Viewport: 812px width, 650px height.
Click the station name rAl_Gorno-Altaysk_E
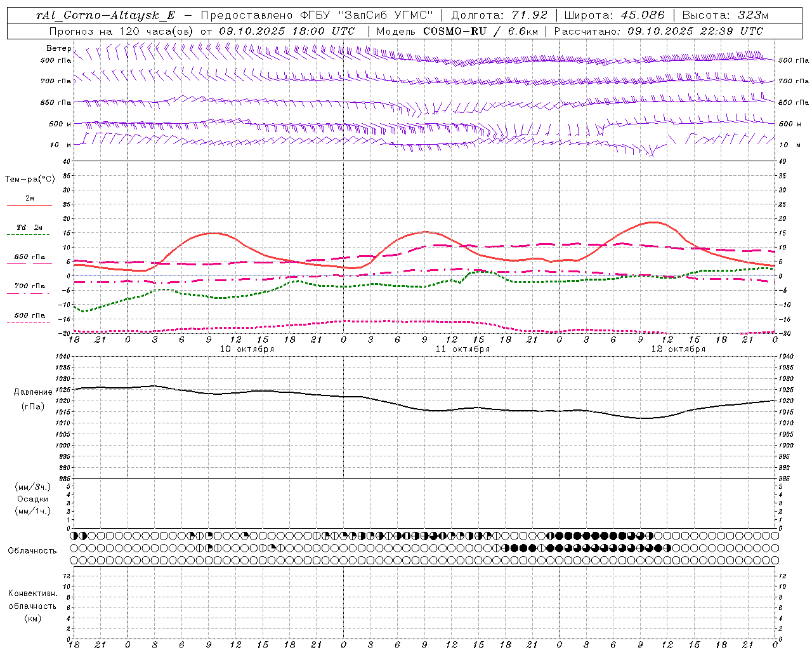(x=105, y=15)
